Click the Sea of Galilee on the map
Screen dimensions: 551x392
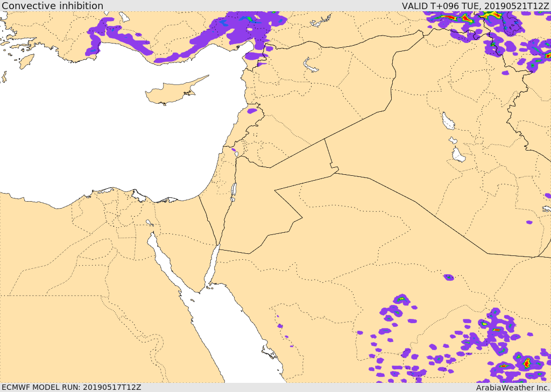(x=236, y=154)
